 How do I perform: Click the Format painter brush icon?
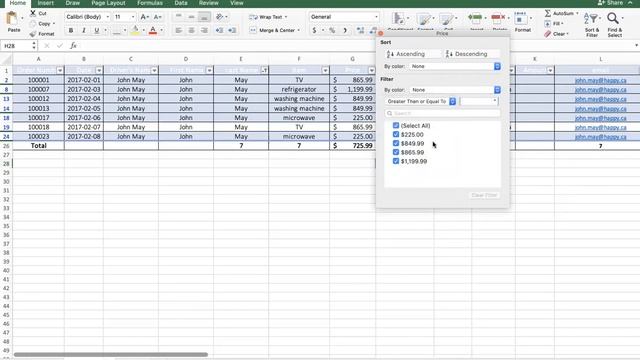(33, 34)
